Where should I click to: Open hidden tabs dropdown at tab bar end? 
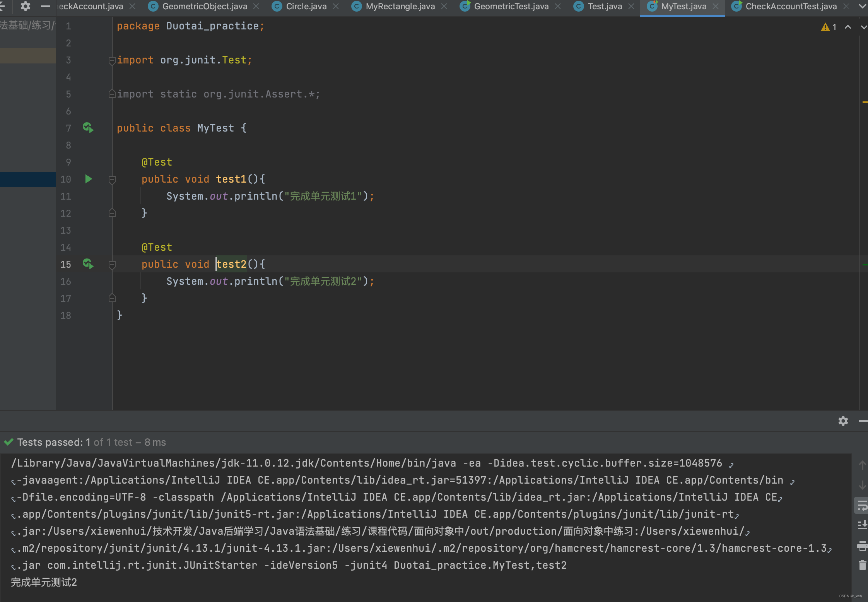pyautogui.click(x=862, y=6)
